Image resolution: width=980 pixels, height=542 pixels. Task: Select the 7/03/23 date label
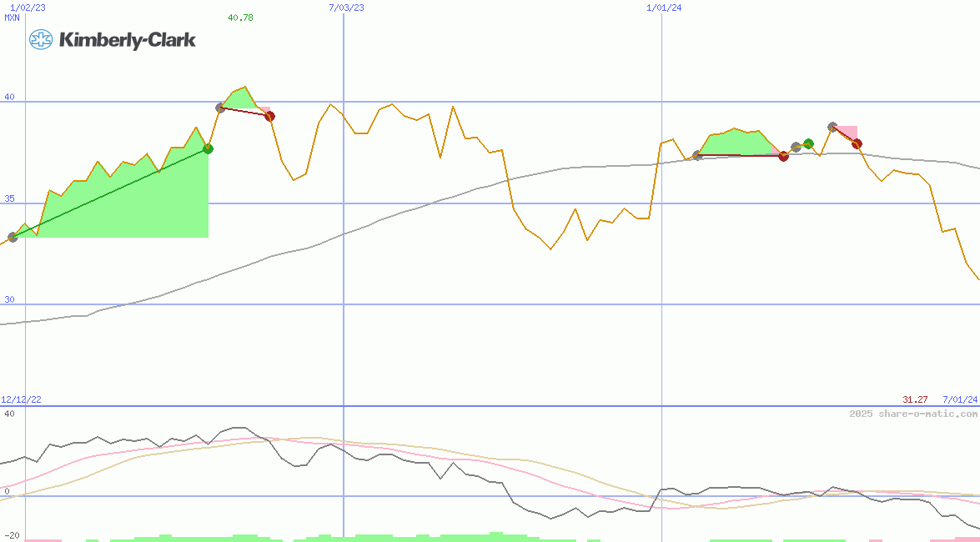pos(347,8)
